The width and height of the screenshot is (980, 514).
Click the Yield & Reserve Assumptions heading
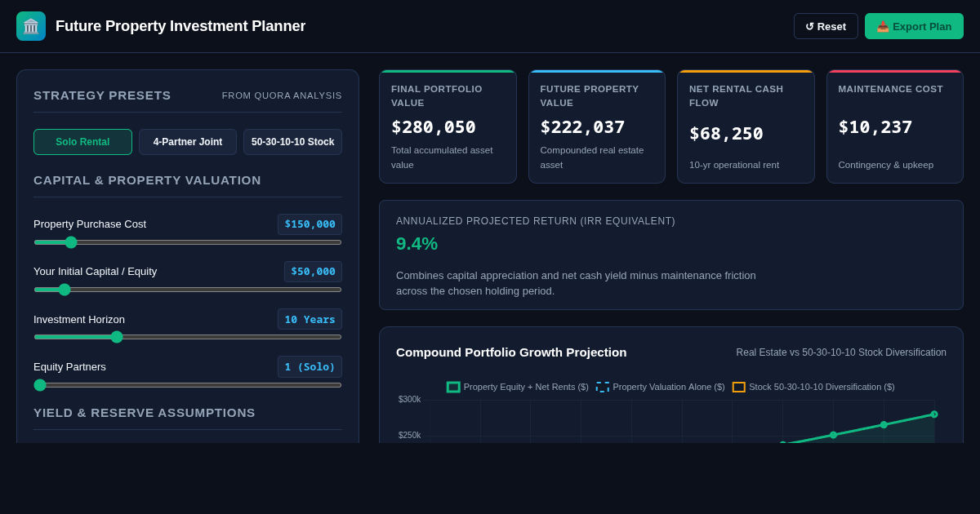pos(145,413)
